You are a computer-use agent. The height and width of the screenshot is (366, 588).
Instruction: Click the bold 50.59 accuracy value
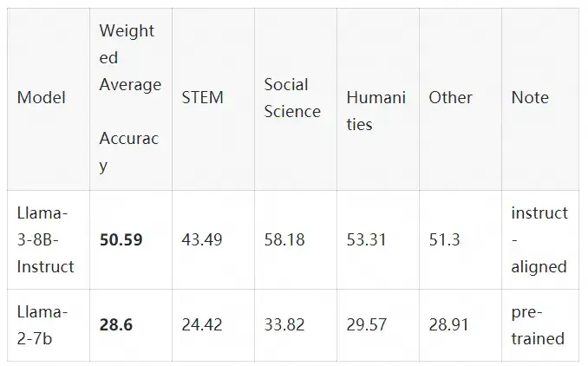[x=121, y=240]
